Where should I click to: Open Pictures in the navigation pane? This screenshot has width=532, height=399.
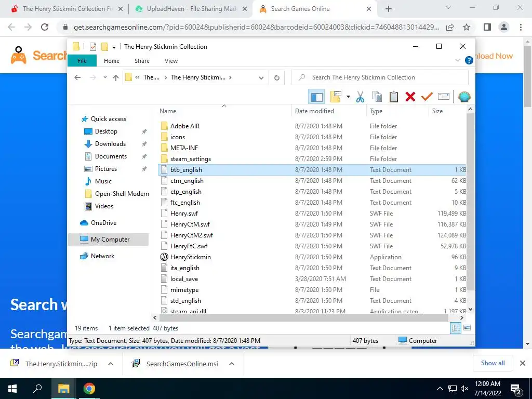(x=105, y=169)
